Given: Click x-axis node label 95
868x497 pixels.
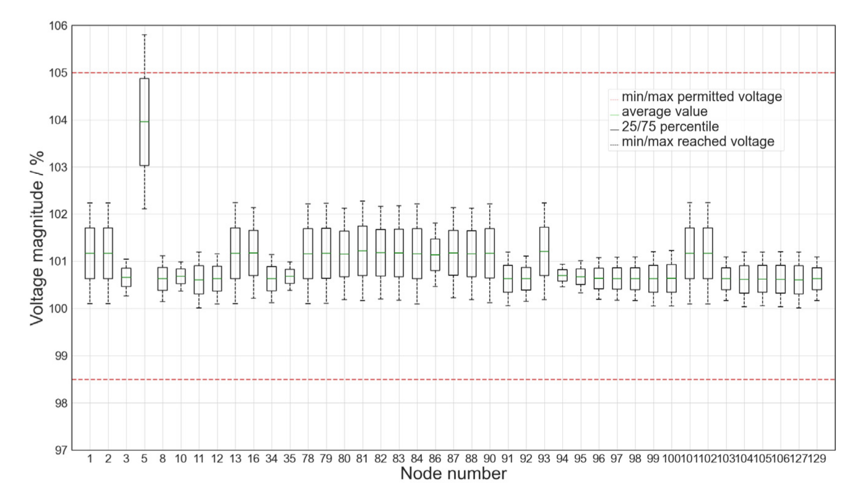Looking at the screenshot, I should click(581, 459).
